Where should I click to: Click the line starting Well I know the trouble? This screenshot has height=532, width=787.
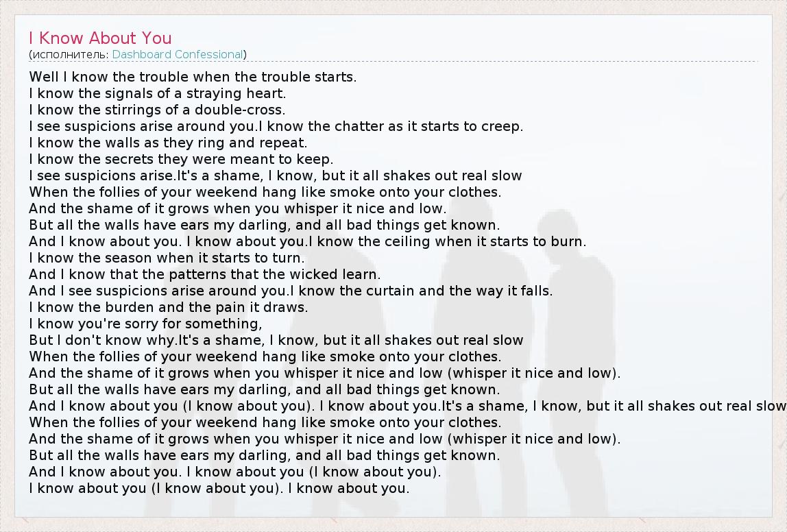[193, 77]
